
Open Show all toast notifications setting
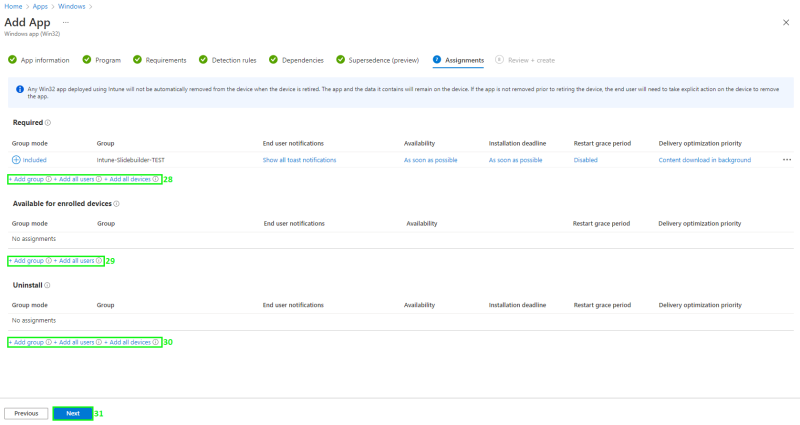point(299,160)
